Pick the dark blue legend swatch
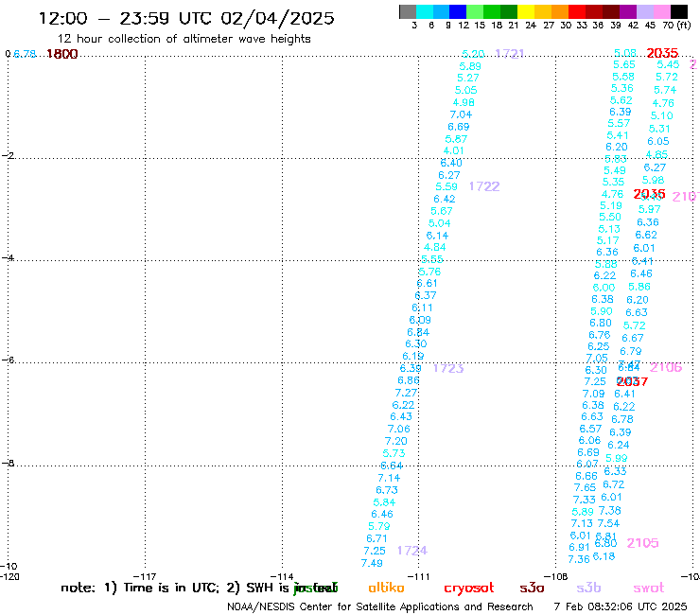This screenshot has height=615, width=700. click(x=459, y=11)
